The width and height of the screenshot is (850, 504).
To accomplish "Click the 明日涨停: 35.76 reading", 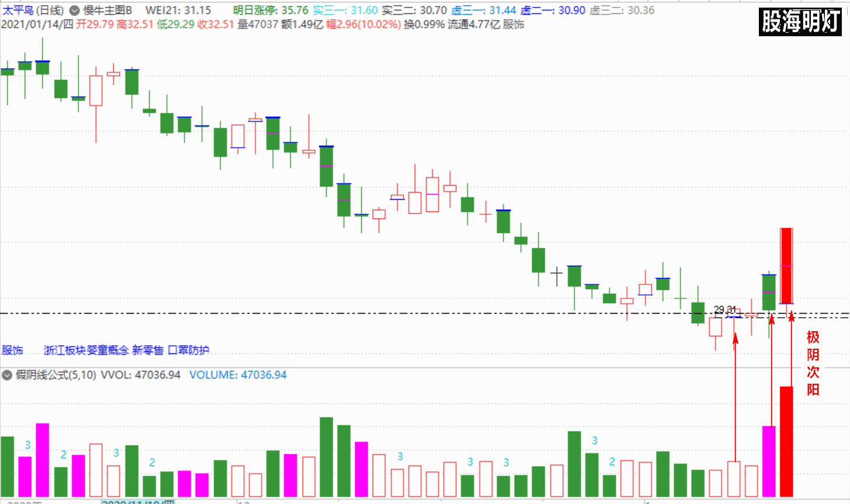I will pyautogui.click(x=270, y=11).
